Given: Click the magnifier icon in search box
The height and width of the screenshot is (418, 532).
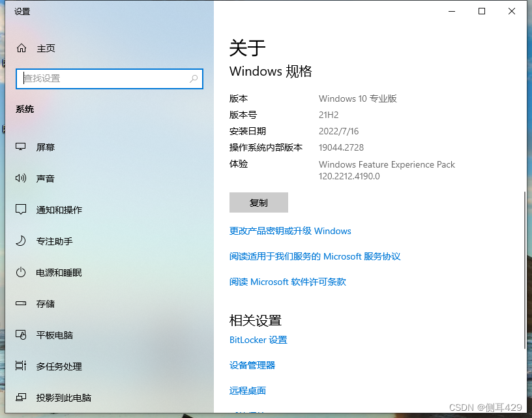Looking at the screenshot, I should coord(194,79).
